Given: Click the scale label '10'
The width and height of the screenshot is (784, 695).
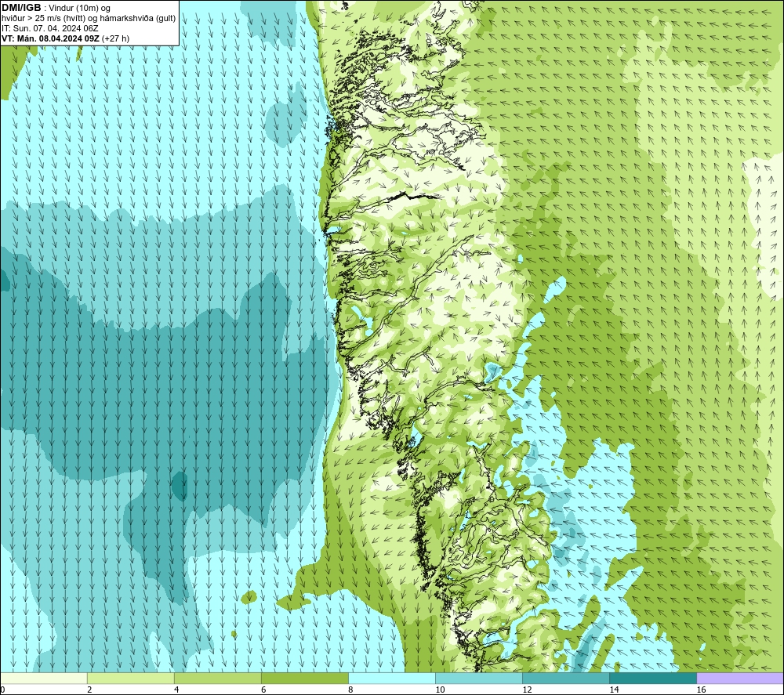Looking at the screenshot, I should point(440,690).
